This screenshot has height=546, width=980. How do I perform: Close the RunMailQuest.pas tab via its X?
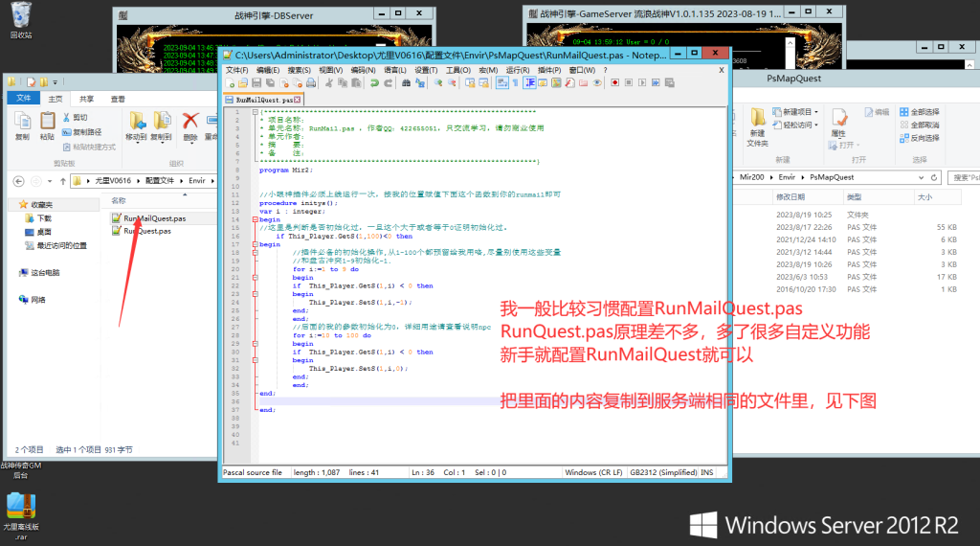298,100
